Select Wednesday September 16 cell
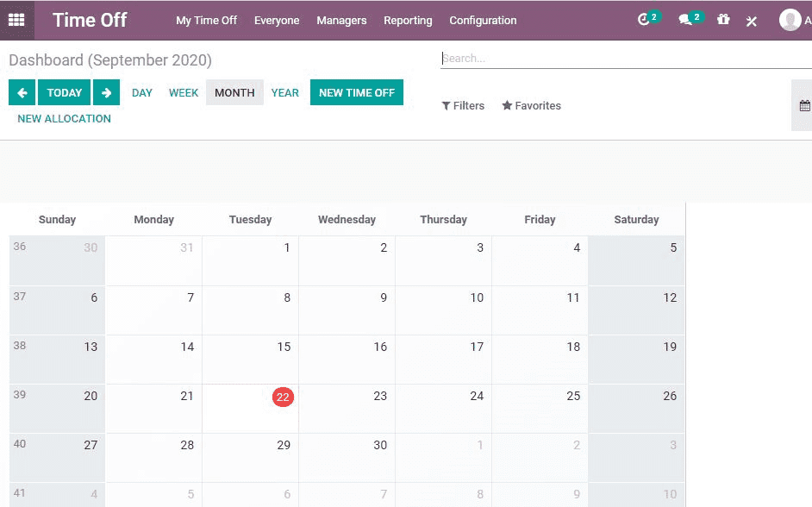The image size is (812, 507). point(347,360)
